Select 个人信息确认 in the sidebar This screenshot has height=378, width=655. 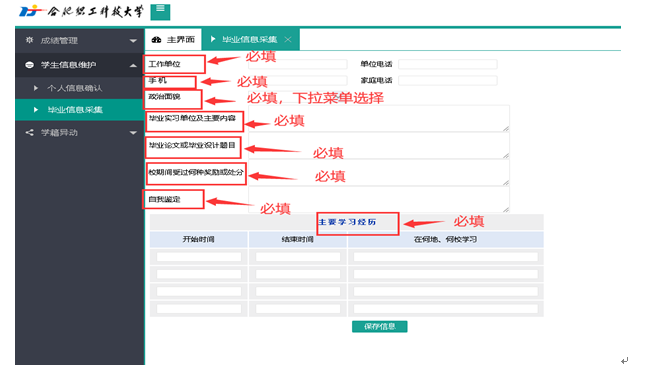coord(80,88)
